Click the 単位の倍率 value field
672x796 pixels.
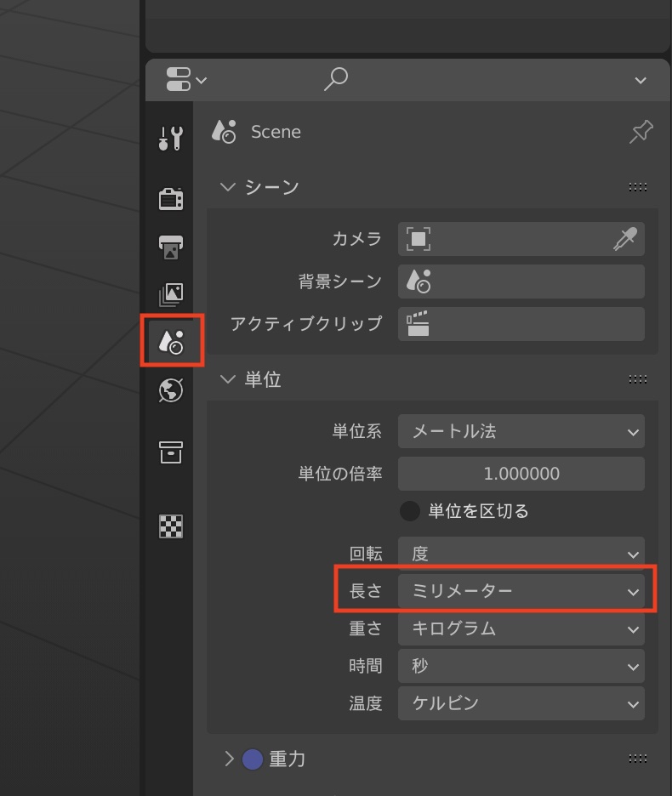coord(521,474)
